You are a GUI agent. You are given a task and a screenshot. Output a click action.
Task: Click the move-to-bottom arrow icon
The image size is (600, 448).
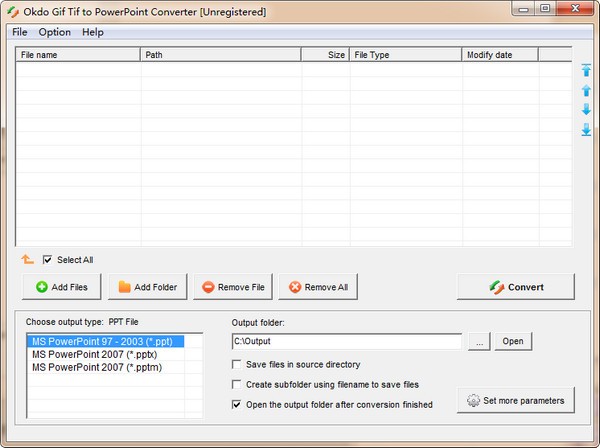[586, 129]
